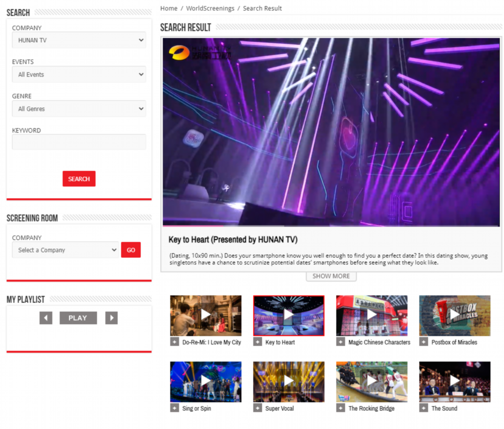
Task: Click the 'Key to Heart (Presented by HUNAN TV)' heading
Action: tap(233, 240)
